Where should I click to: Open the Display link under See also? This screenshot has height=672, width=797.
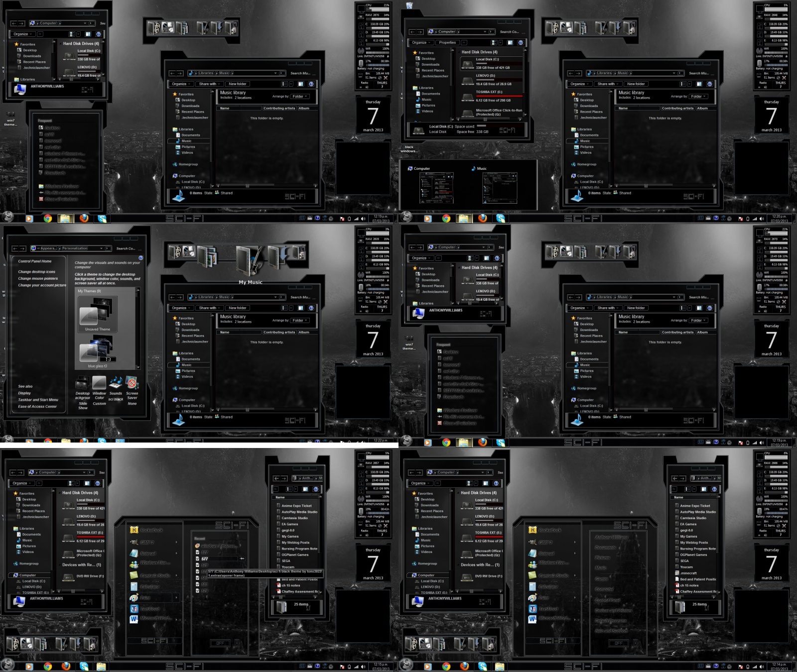click(24, 393)
